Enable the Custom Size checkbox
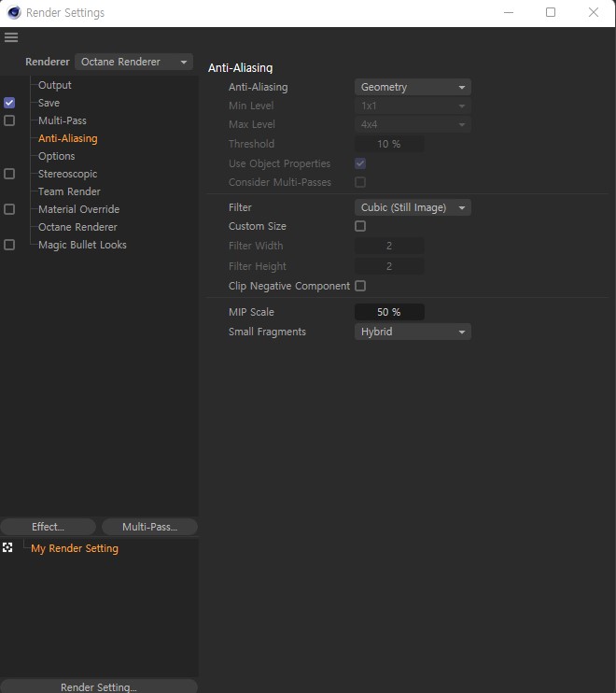This screenshot has width=616, height=693. [360, 226]
